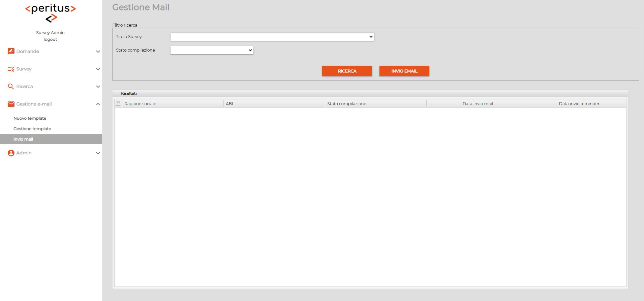Click the Ricerca magnifier icon
The height and width of the screenshot is (301, 644).
(11, 86)
